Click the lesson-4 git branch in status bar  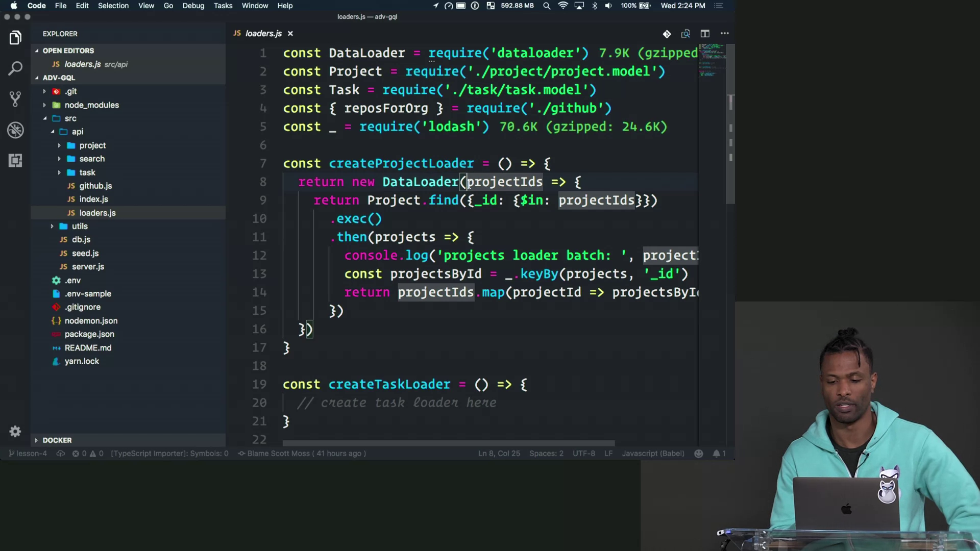pyautogui.click(x=28, y=454)
